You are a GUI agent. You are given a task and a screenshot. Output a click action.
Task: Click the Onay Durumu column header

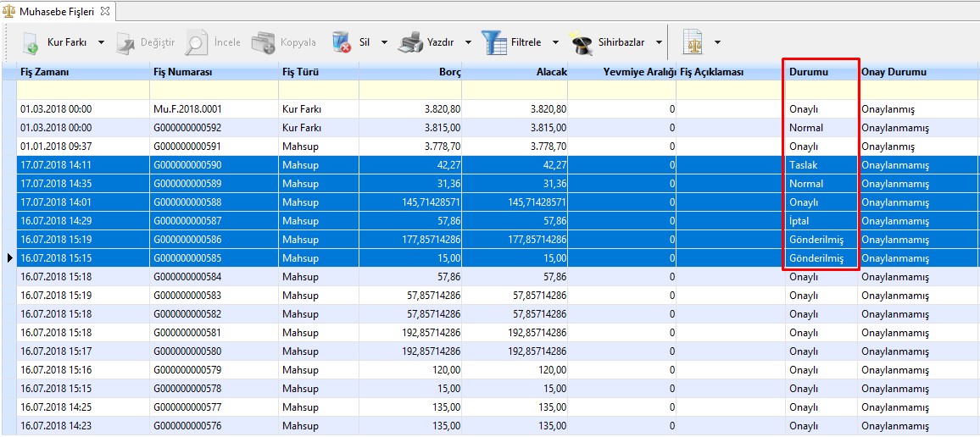point(894,73)
